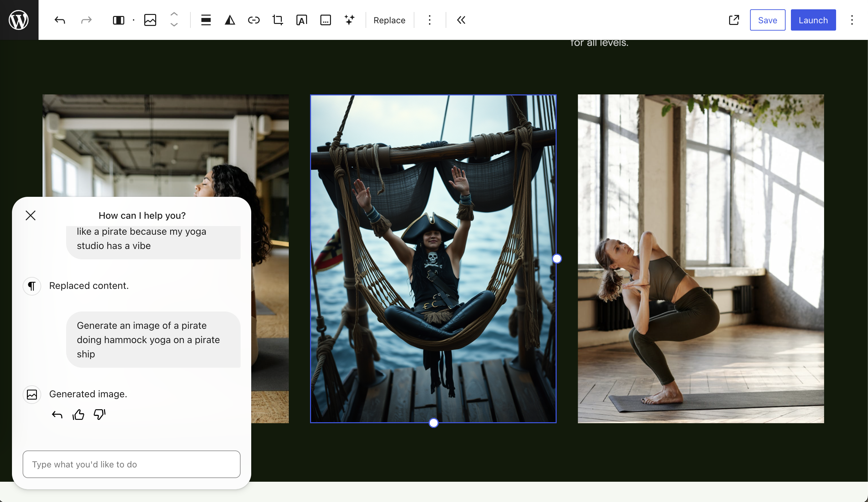
Task: Move the image block up
Action: [174, 14]
